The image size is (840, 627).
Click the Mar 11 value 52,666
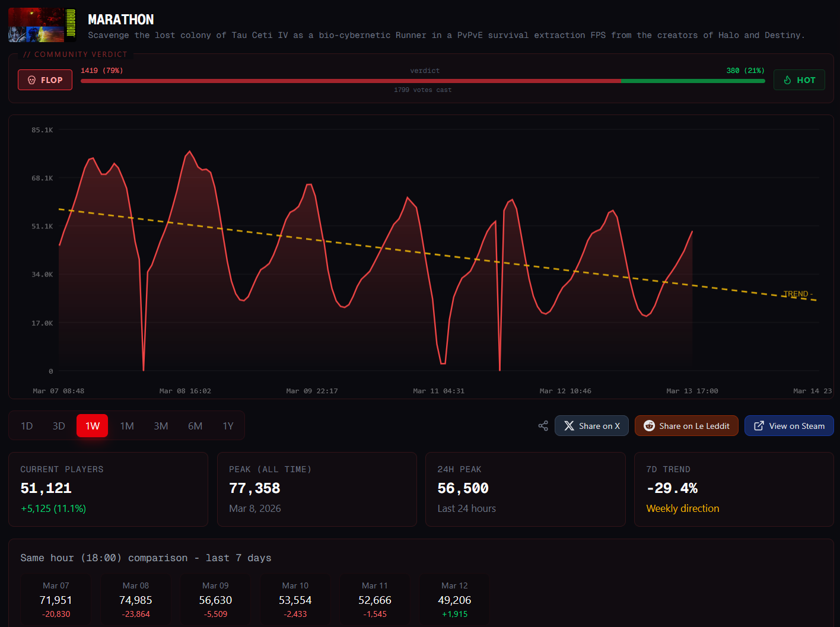375,600
